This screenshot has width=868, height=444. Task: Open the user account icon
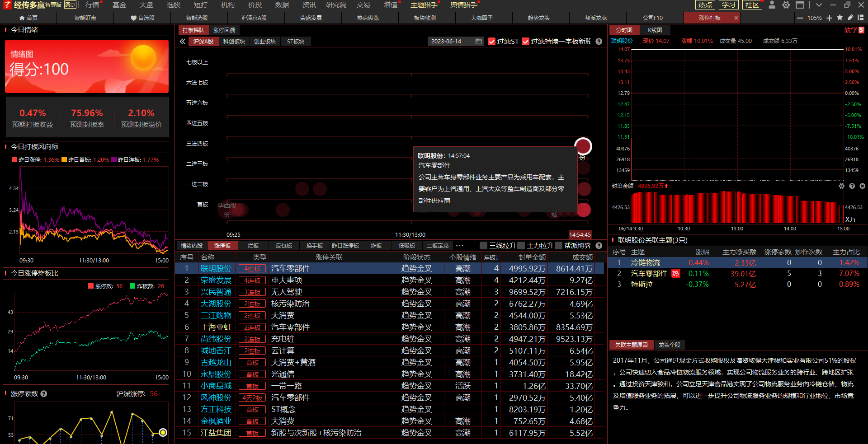772,5
